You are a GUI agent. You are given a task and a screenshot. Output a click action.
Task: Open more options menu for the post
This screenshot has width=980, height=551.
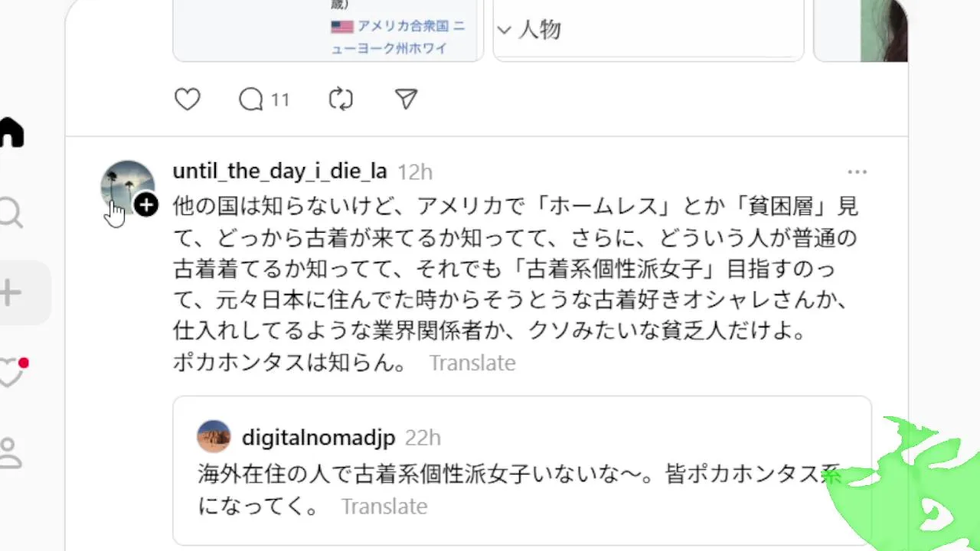coord(857,172)
